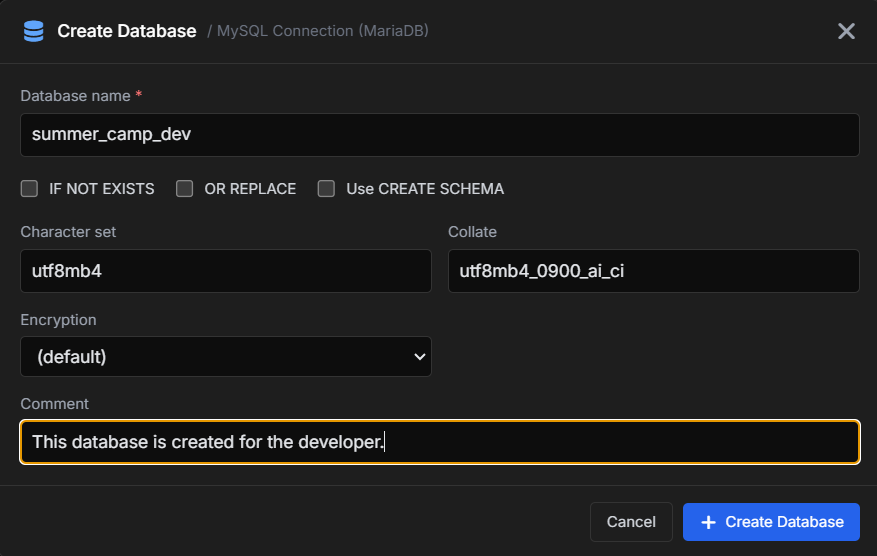Viewport: 877px width, 556px height.
Task: Tick the OR REPLACE checkbox
Action: pos(185,189)
